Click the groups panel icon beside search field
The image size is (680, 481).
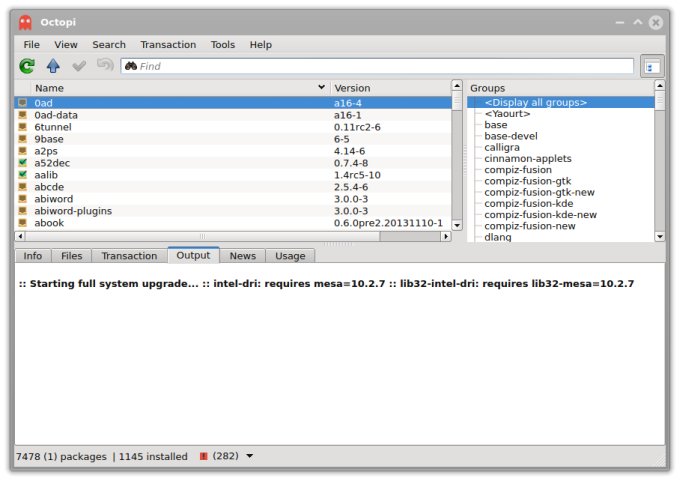coord(652,66)
